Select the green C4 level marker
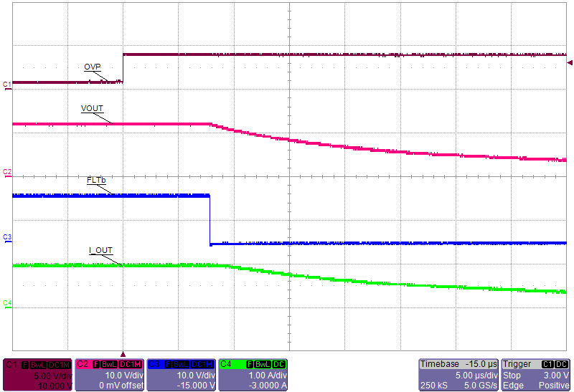 point(6,303)
